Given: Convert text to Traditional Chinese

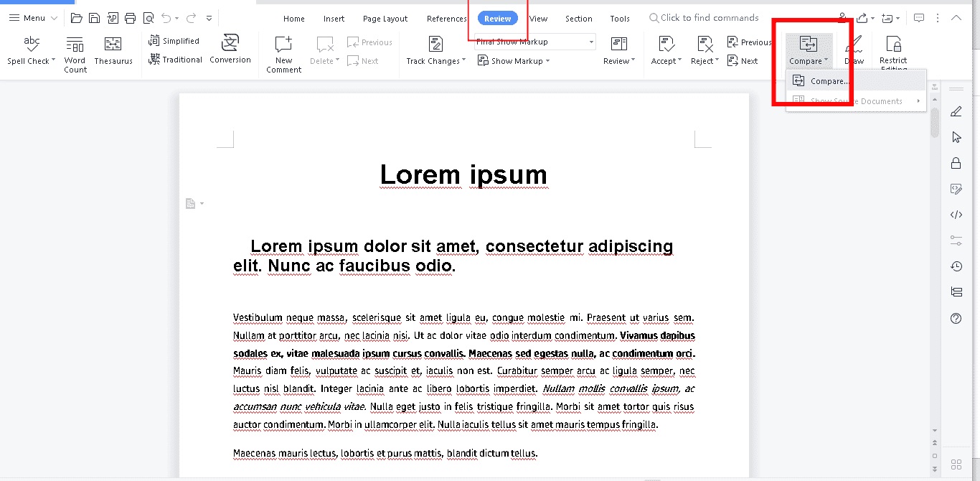Looking at the screenshot, I should tap(176, 60).
